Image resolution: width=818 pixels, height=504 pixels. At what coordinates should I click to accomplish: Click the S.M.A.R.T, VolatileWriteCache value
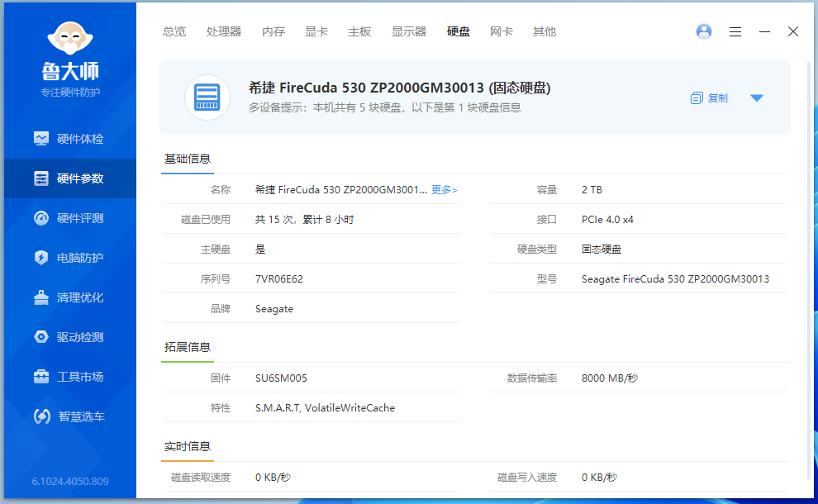click(x=325, y=408)
